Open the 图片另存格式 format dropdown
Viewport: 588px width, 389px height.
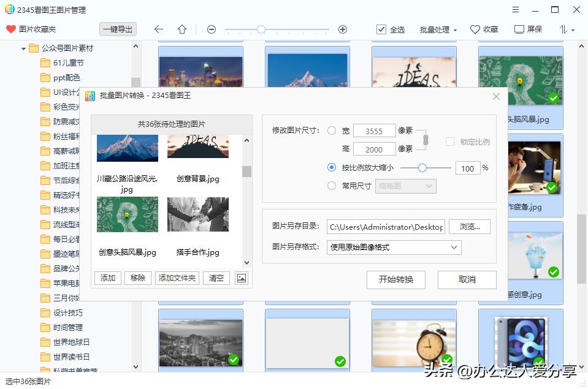pyautogui.click(x=452, y=247)
